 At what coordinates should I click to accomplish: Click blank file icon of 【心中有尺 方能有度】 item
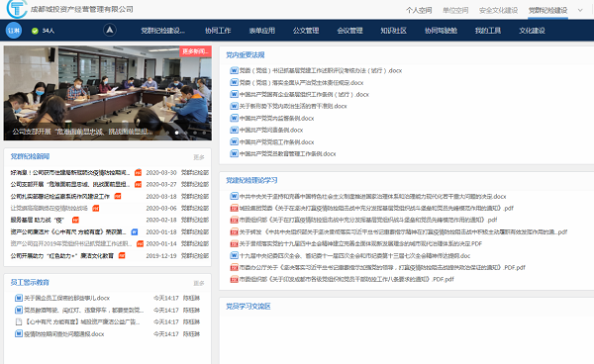(19, 322)
